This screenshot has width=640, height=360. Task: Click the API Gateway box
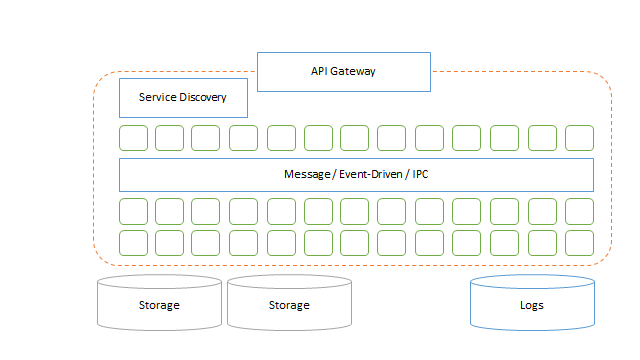[x=344, y=72]
